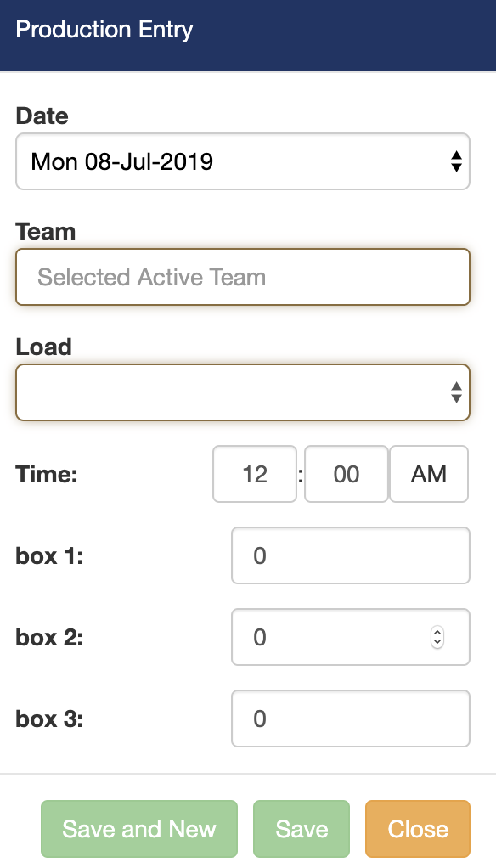Click inside the box 3 field
496x868 pixels.
pyautogui.click(x=350, y=719)
